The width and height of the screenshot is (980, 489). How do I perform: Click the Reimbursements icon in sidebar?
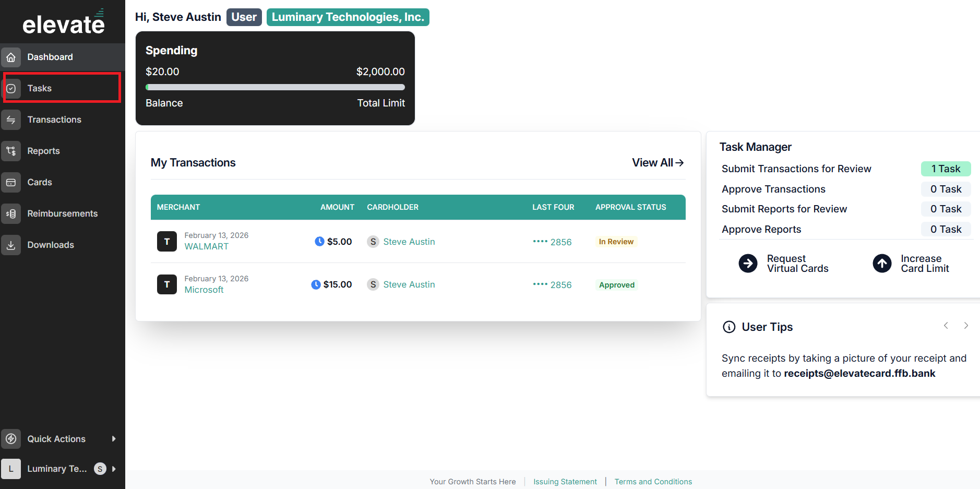pos(11,214)
